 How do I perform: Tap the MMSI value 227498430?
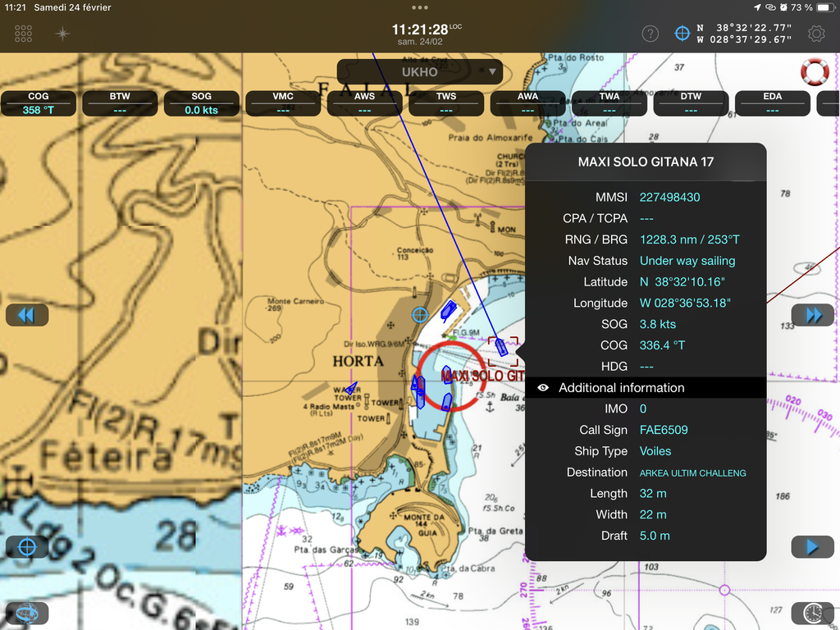(669, 197)
